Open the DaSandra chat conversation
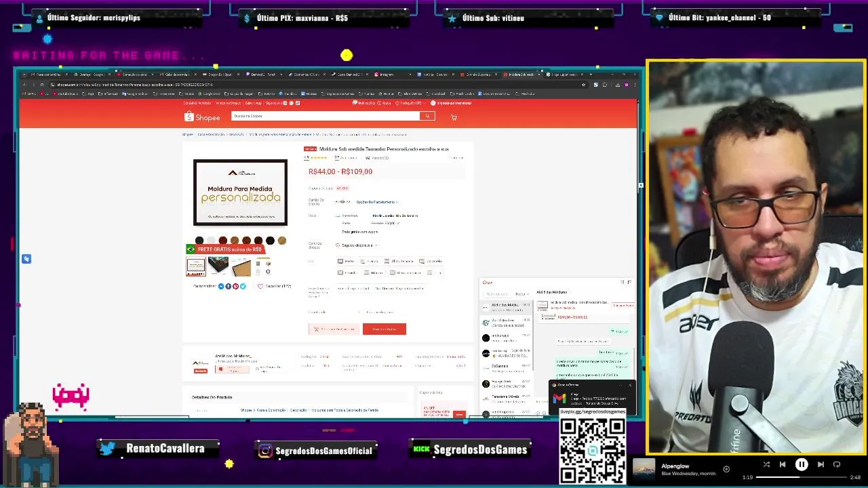 (506, 369)
